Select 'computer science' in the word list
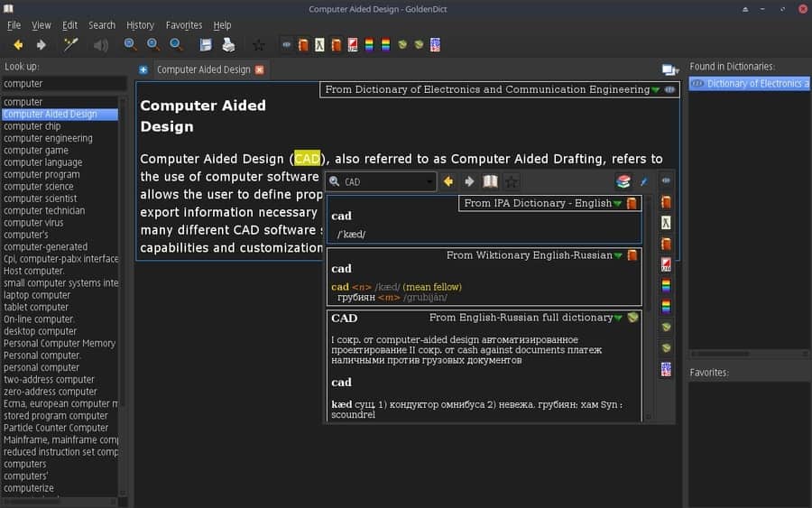The height and width of the screenshot is (508, 812). pos(38,187)
